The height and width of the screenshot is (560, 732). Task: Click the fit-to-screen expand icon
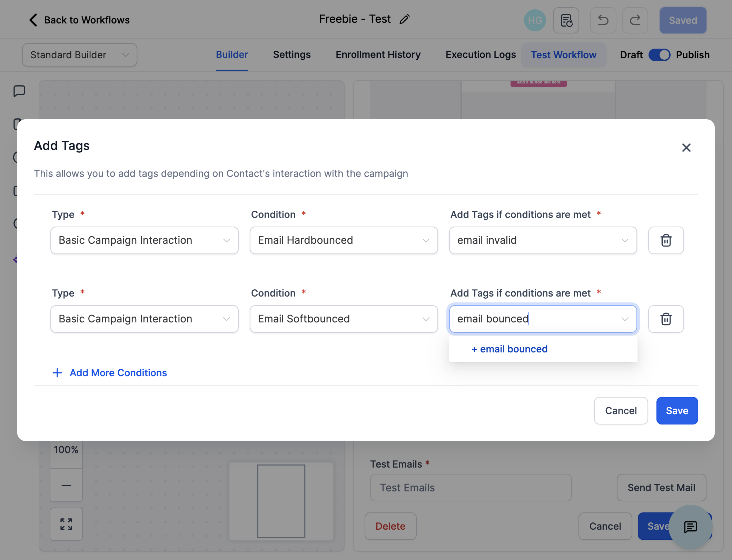(66, 524)
